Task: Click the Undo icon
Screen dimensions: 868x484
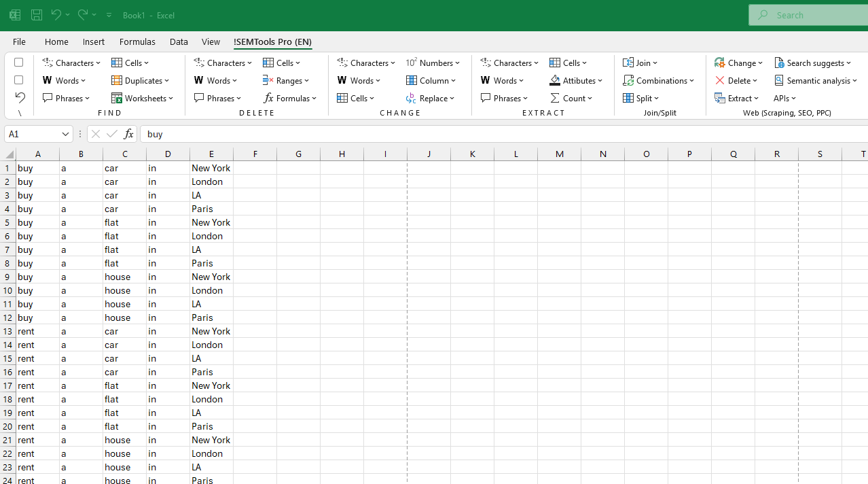Action: coord(55,14)
